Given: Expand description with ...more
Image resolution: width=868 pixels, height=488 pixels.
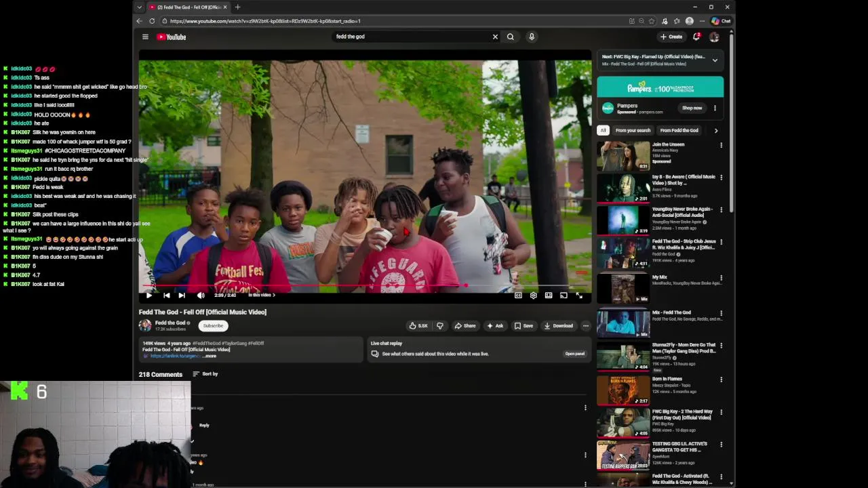Looking at the screenshot, I should click(210, 357).
